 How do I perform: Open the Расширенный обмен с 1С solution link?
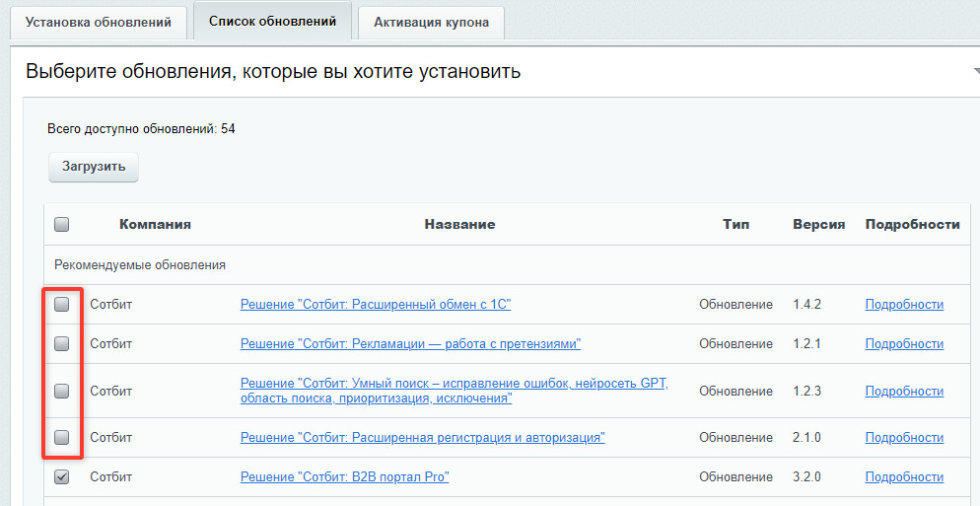pos(376,304)
